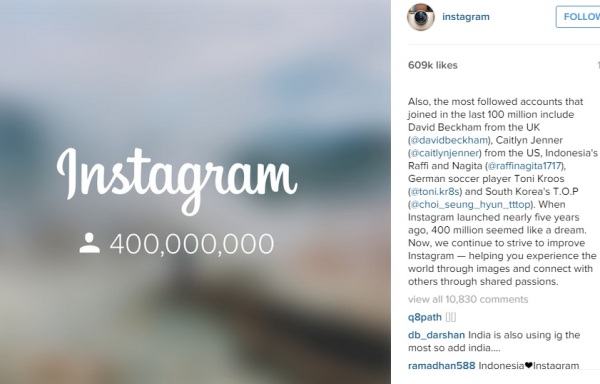Screen dimensions: 600x384
Task: Open commenter db_darshan's profile
Action: (436, 335)
